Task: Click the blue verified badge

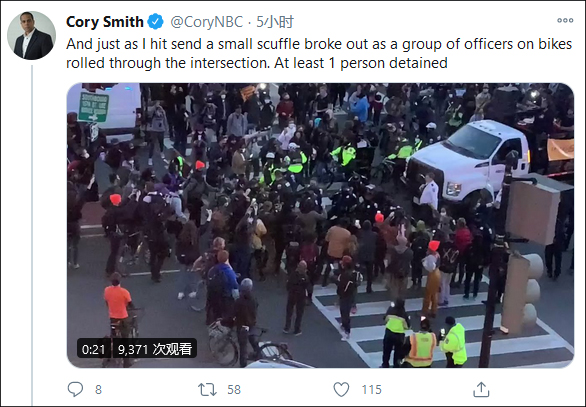Action: coord(155,22)
